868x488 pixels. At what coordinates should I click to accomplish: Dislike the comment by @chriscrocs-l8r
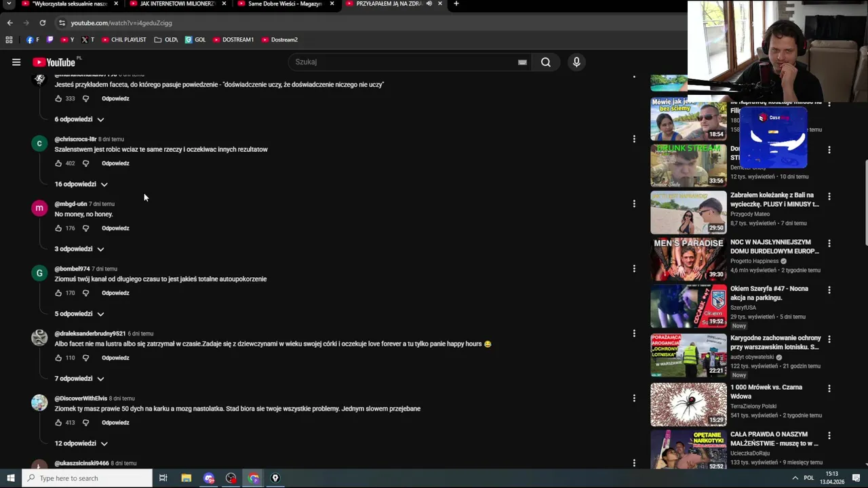pos(85,163)
